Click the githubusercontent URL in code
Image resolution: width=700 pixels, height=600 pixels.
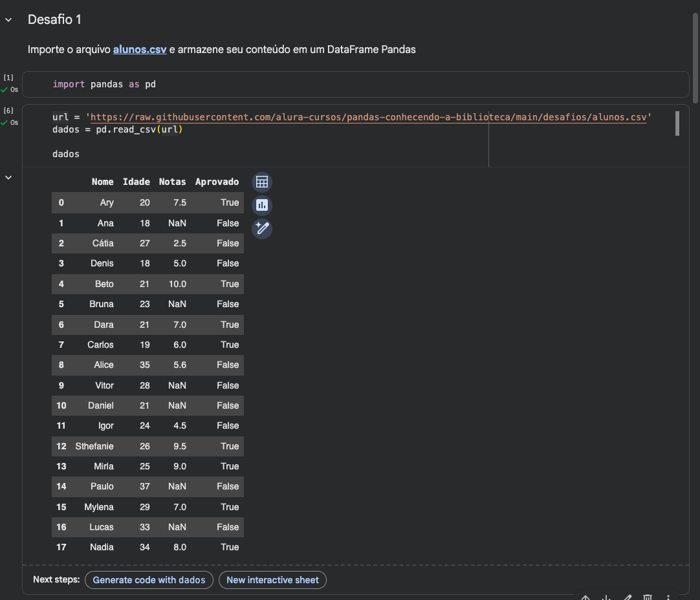click(x=369, y=117)
